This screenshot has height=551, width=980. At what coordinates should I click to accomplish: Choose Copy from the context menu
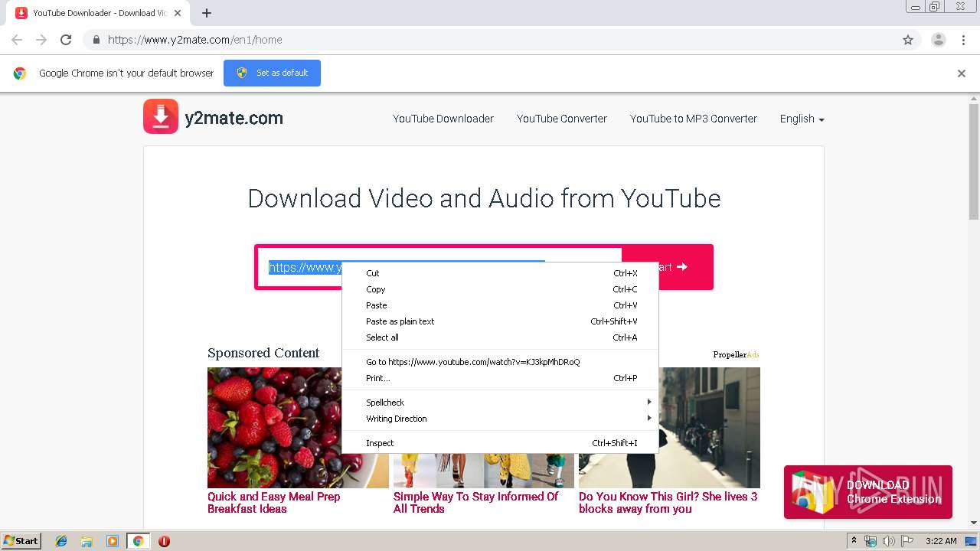click(500, 289)
